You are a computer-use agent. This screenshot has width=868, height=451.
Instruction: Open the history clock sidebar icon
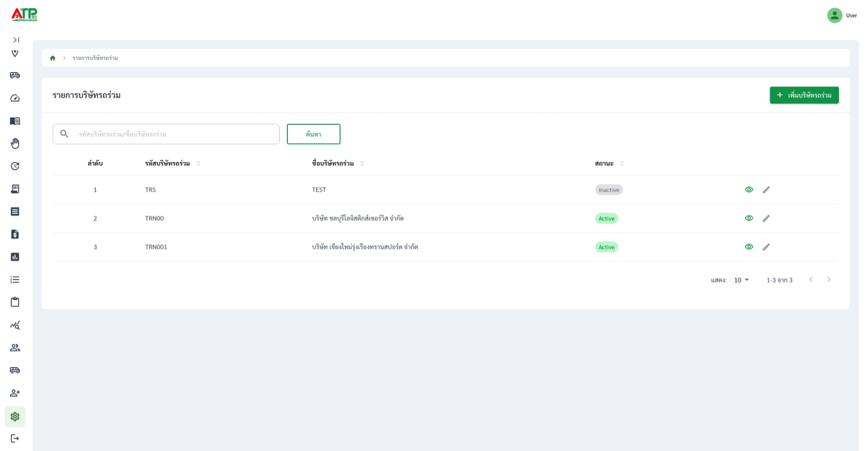[x=15, y=166]
